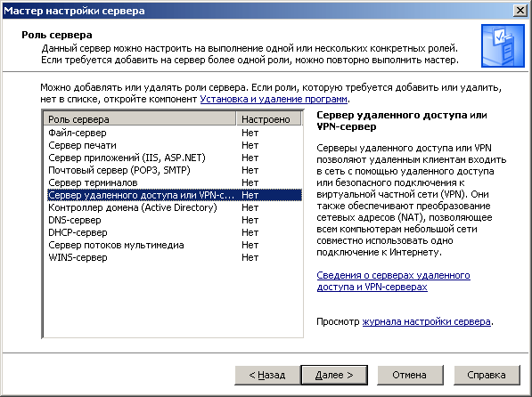
Task: Select the DHCP-сервер role
Action: click(175, 232)
